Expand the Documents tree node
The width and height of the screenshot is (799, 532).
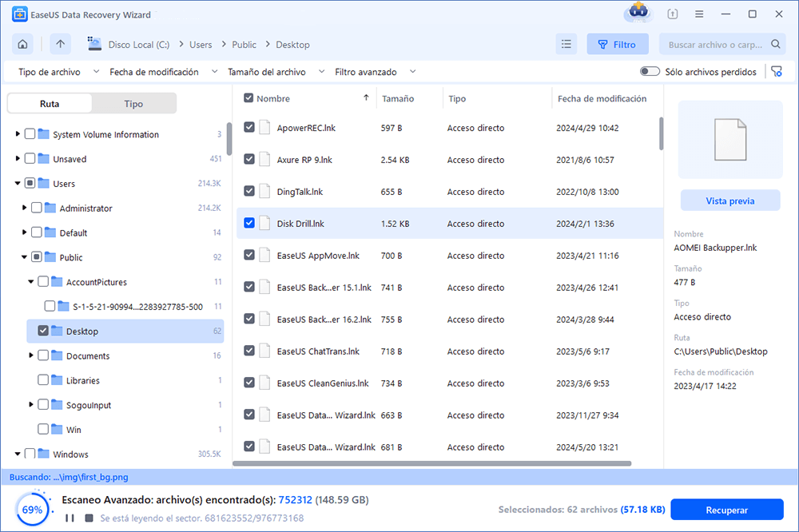[30, 355]
